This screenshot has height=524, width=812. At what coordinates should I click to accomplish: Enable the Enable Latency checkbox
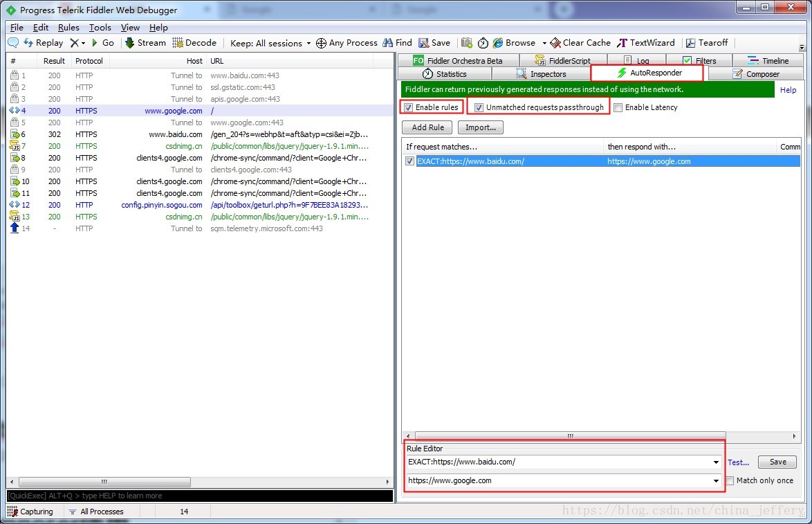click(x=618, y=107)
